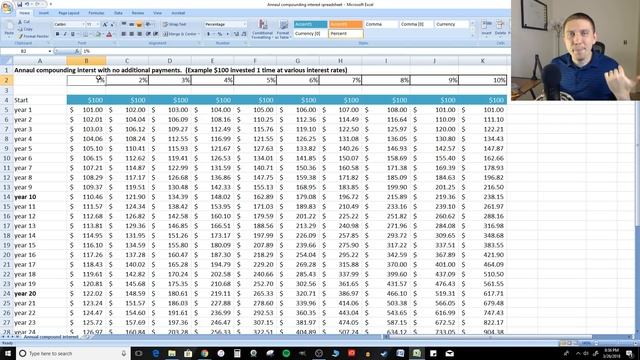
Task: Toggle Center text alignment
Action: (x=131, y=34)
